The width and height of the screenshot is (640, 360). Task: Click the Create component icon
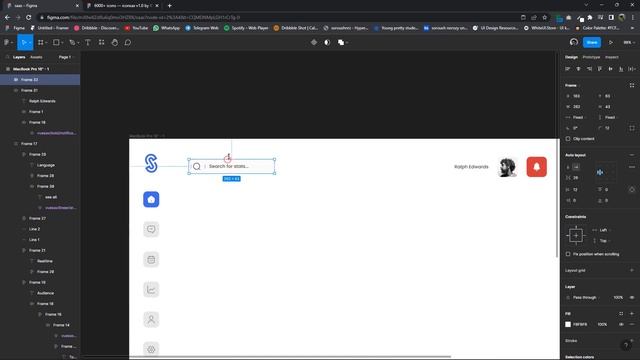tap(313, 42)
